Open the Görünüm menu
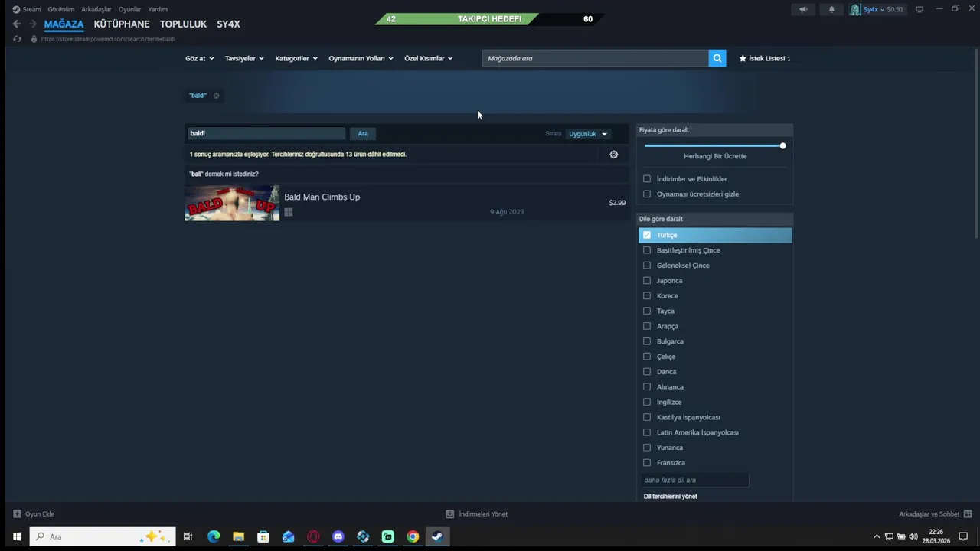The height and width of the screenshot is (551, 980). [x=61, y=9]
